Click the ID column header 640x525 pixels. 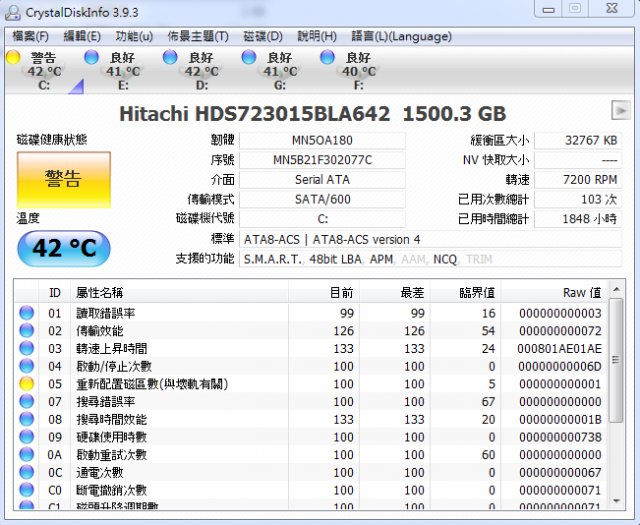pos(55,292)
